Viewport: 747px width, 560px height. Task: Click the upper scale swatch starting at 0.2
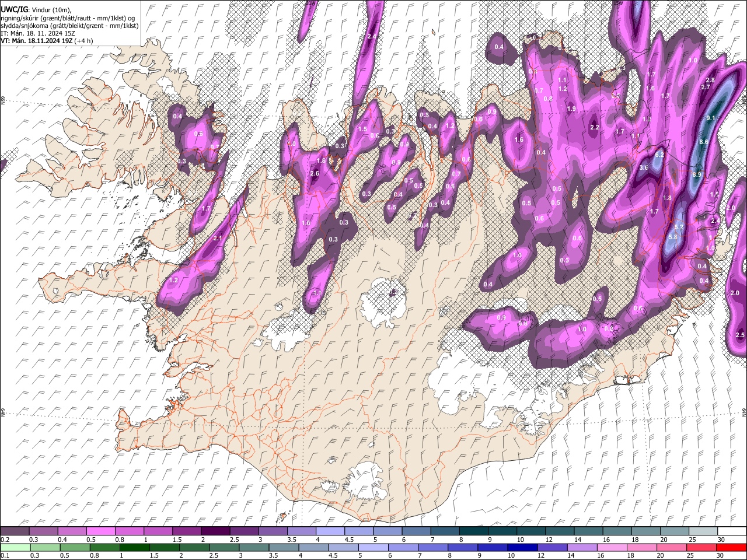click(15, 531)
